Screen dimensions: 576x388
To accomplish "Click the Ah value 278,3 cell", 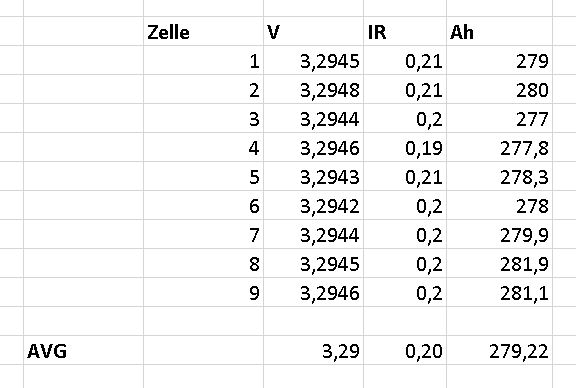I will (x=500, y=176).
